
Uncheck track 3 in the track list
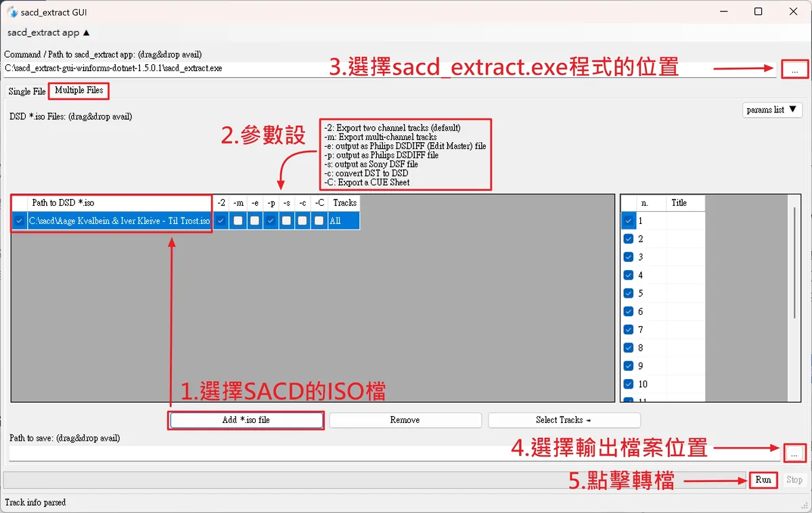coord(629,257)
